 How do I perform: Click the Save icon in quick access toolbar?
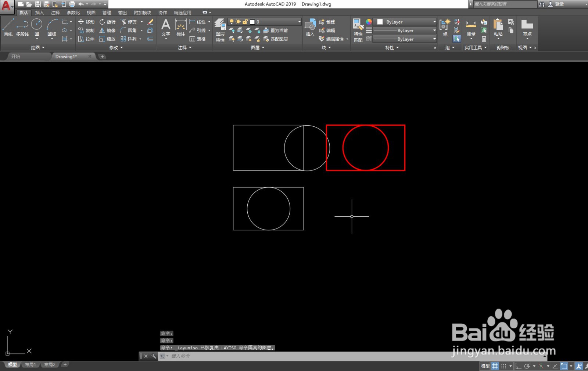pos(37,4)
